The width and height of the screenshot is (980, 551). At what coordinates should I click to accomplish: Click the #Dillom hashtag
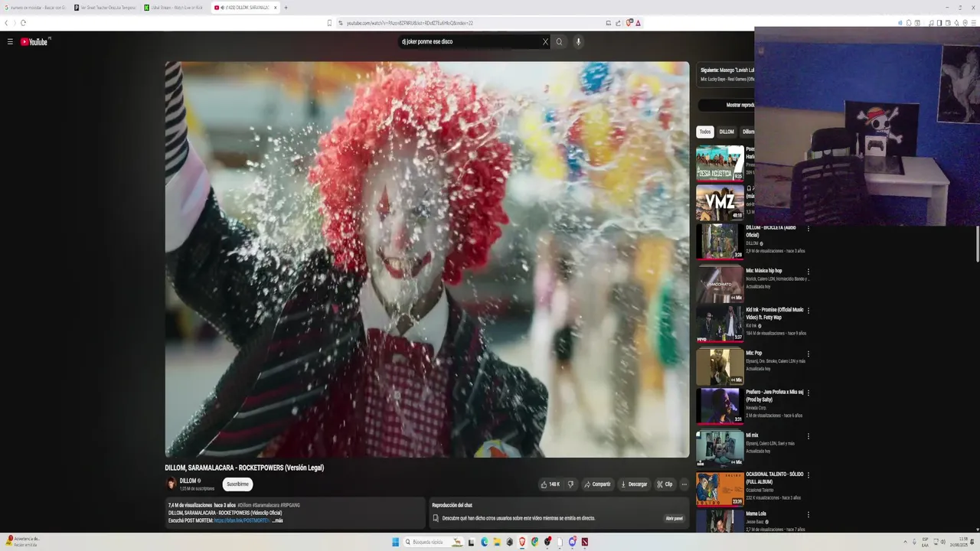point(246,505)
